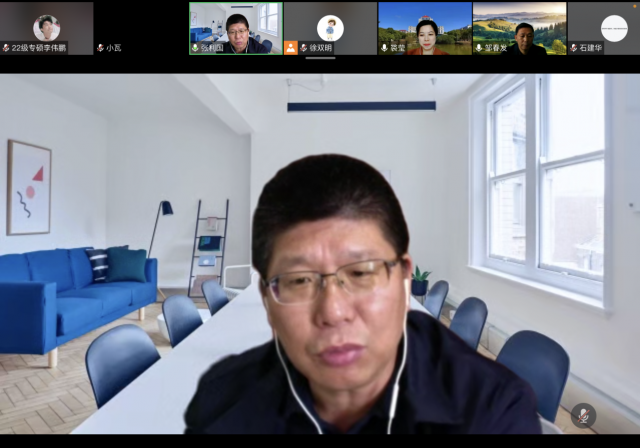640x448 pixels.
Task: Collapse the participant strip using the handle bar
Action: point(320,59)
